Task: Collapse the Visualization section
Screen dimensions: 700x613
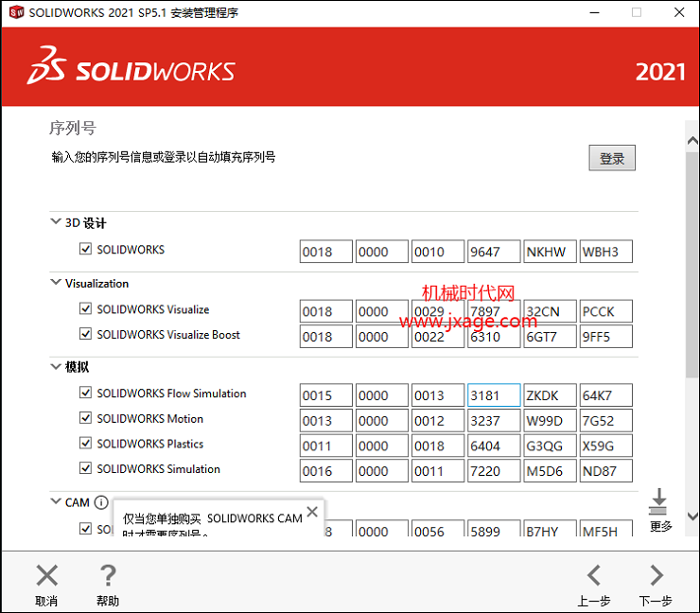Action: tap(56, 282)
